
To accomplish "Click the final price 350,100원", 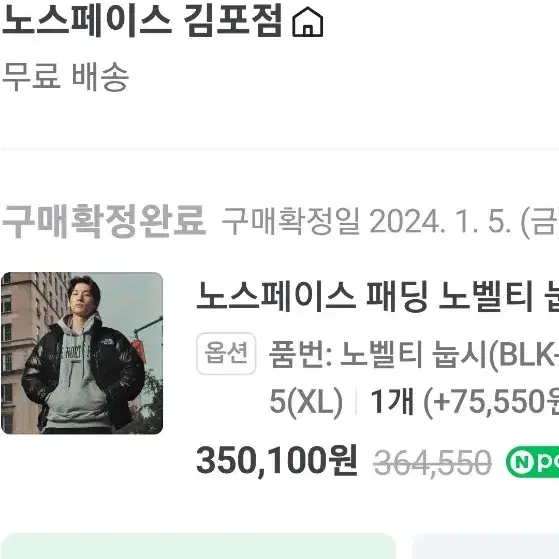I will tap(277, 461).
